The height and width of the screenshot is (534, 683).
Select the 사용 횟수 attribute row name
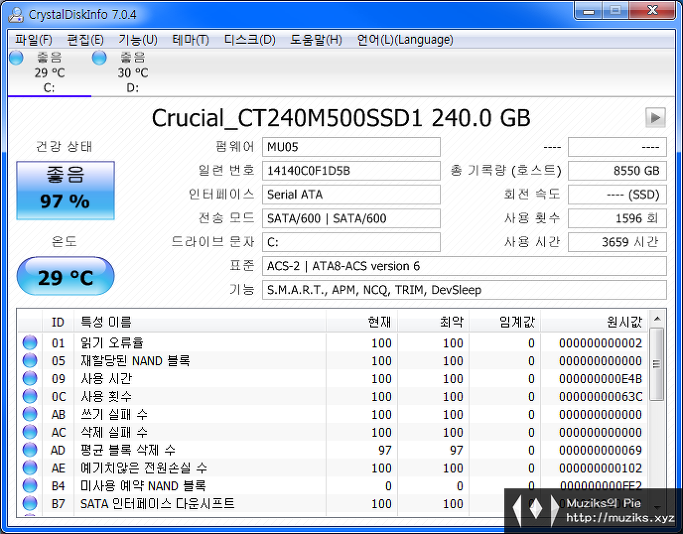coord(106,396)
